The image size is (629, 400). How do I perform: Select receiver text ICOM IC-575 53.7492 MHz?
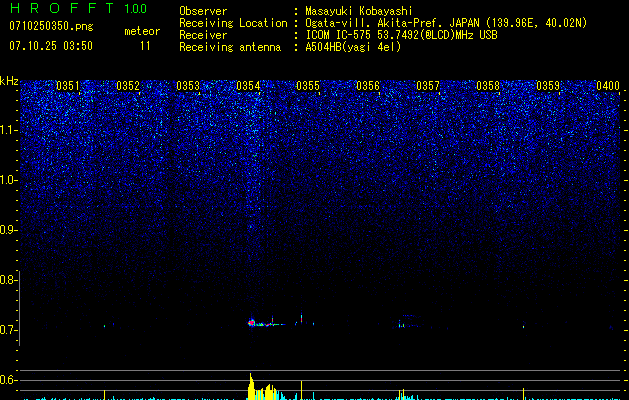pos(401,35)
